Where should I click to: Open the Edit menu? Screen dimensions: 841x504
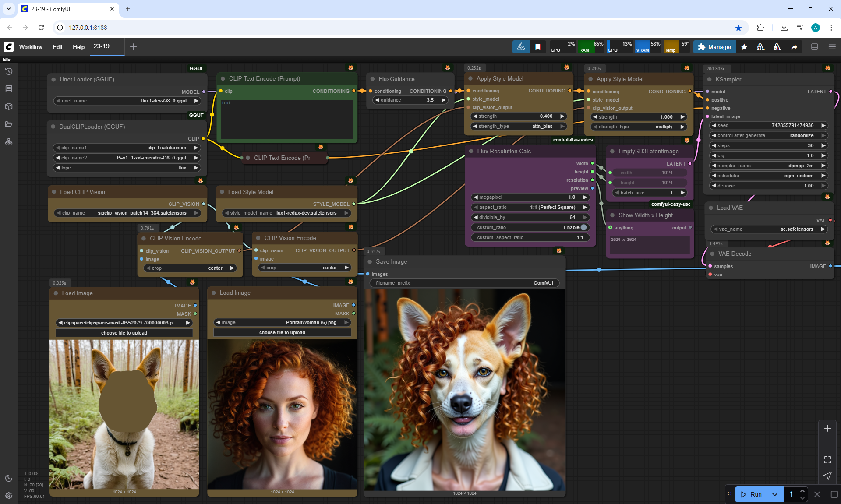(x=57, y=47)
